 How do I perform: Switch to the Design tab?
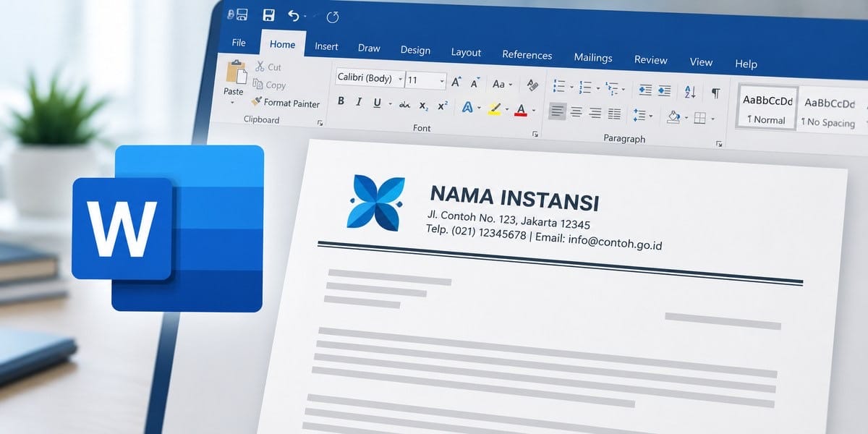tap(415, 51)
